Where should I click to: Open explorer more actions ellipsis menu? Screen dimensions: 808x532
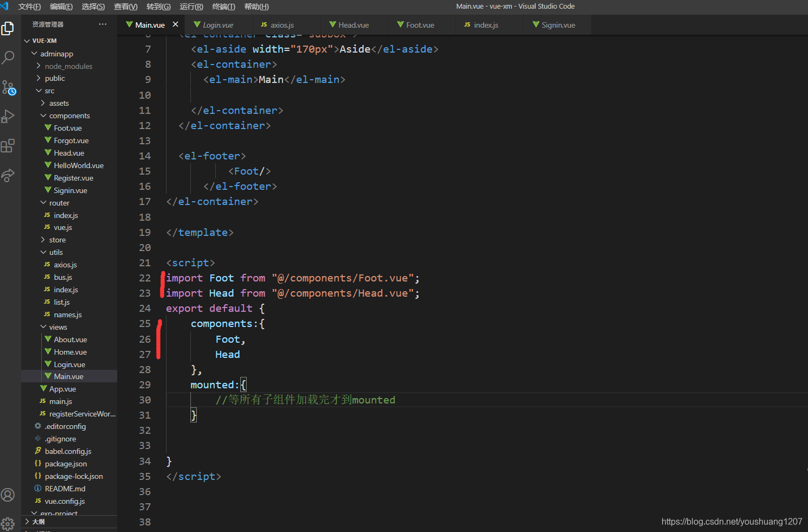tap(102, 24)
